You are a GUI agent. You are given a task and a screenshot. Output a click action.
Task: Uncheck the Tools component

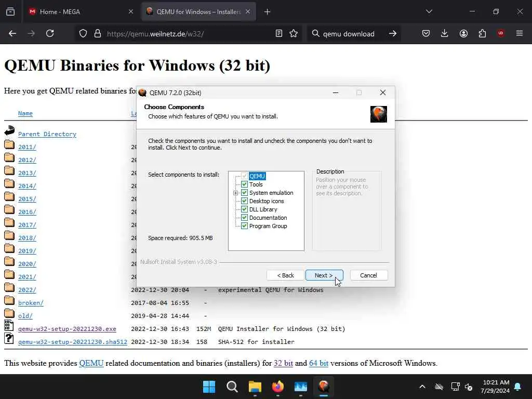tap(244, 184)
